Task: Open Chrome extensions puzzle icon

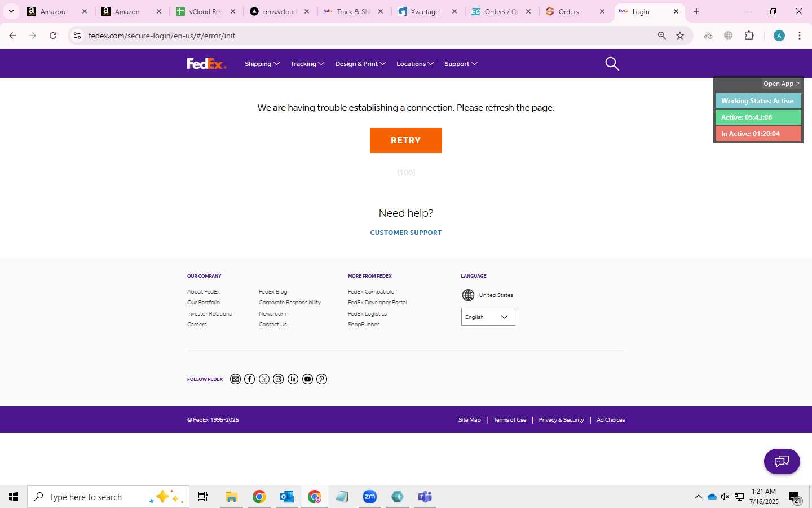Action: [x=749, y=36]
